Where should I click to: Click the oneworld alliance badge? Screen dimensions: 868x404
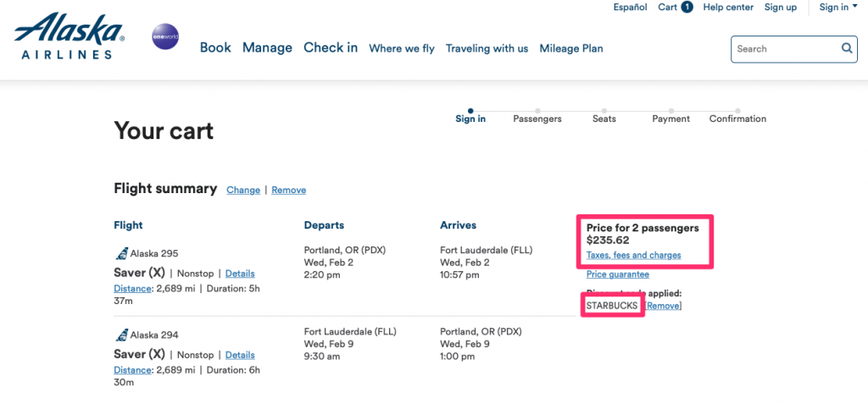(x=165, y=38)
